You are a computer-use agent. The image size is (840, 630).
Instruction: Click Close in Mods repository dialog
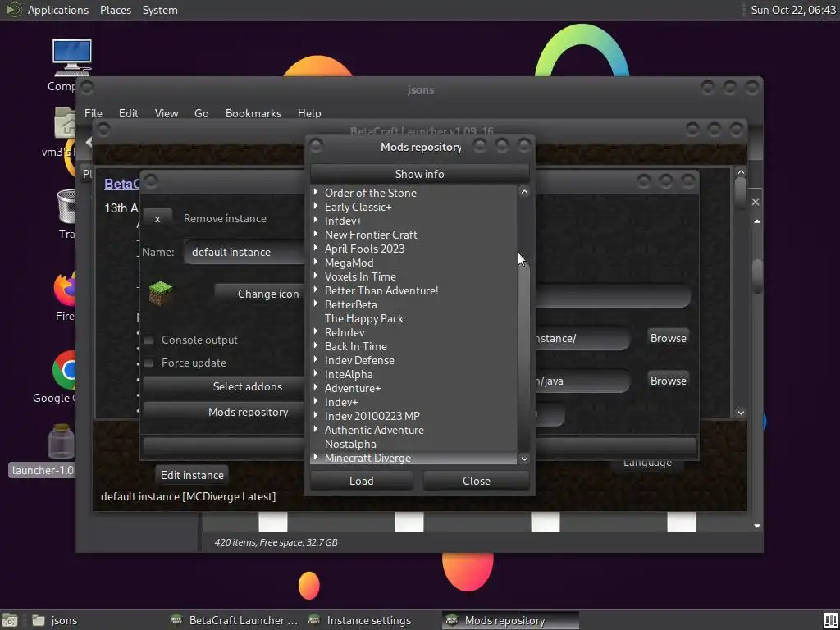tap(477, 481)
